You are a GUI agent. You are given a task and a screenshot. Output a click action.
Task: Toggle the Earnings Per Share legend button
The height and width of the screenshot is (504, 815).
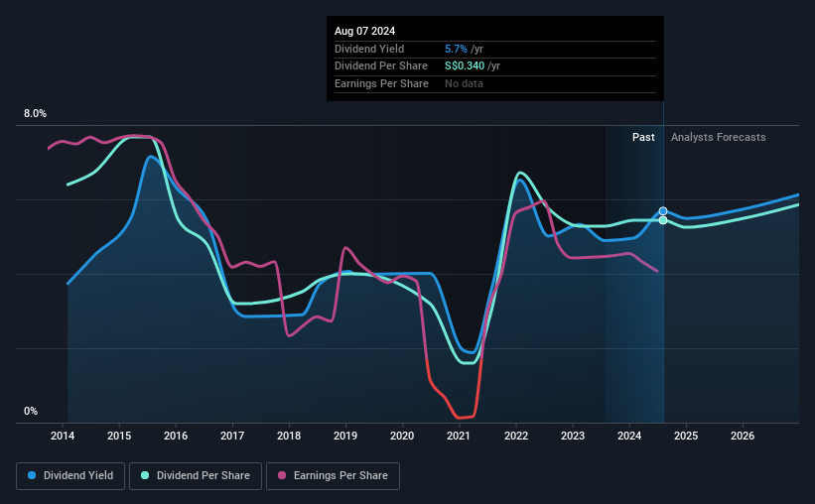(333, 476)
